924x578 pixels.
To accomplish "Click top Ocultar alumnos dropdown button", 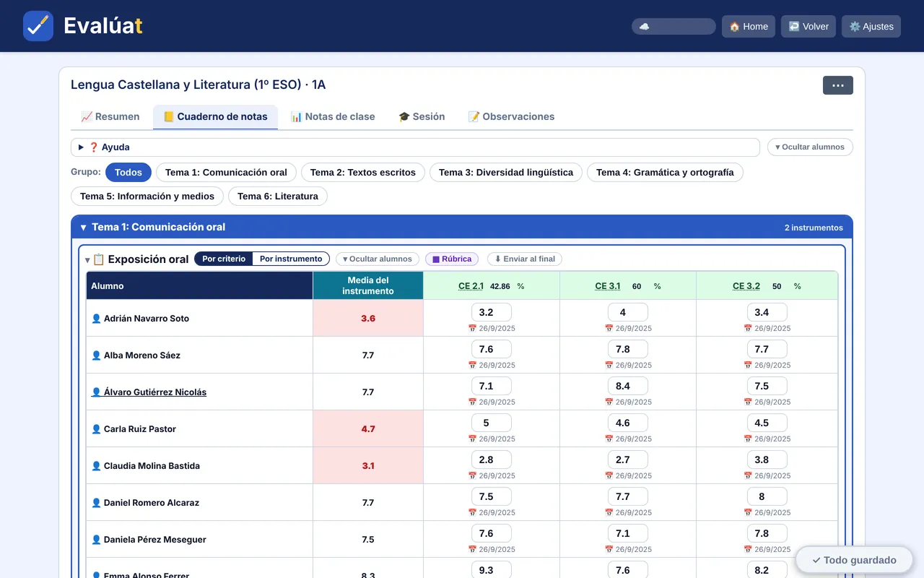I will [x=810, y=147].
